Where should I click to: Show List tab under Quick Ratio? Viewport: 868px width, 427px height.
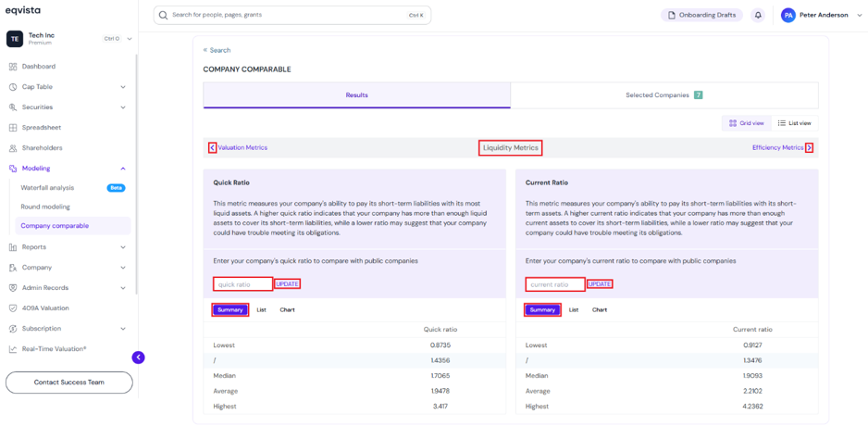click(x=261, y=310)
